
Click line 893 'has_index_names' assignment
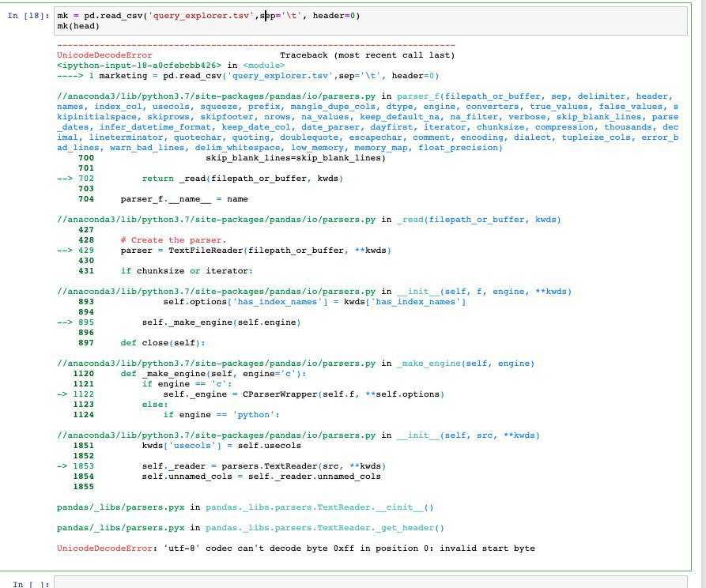click(x=315, y=302)
